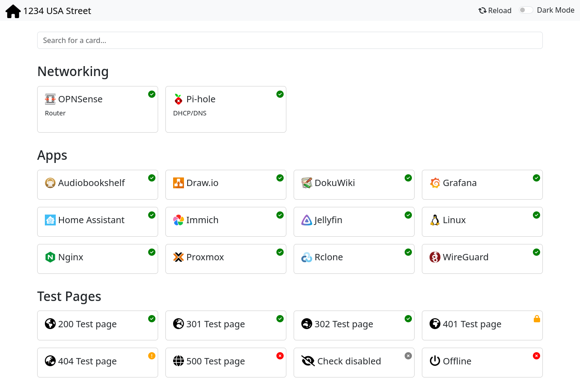Click the green check status on WireGuard card

[536, 252]
